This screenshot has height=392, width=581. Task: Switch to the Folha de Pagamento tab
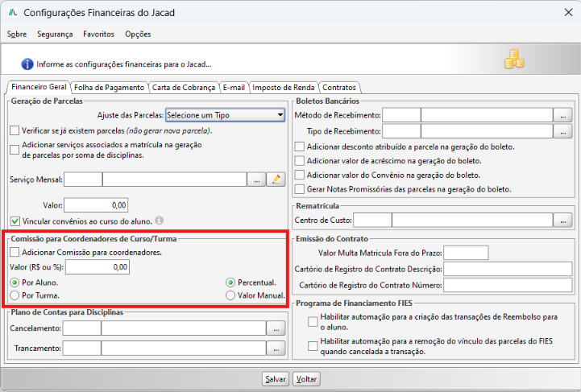(x=109, y=88)
